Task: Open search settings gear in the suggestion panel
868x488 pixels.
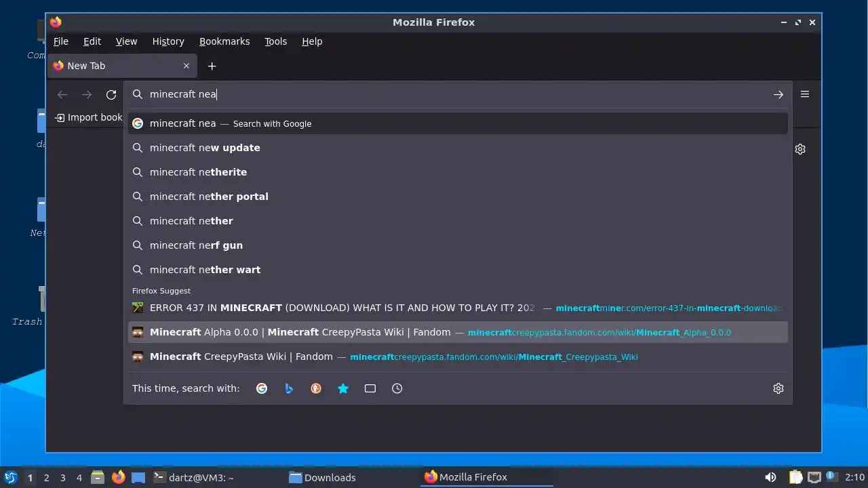Action: point(778,388)
